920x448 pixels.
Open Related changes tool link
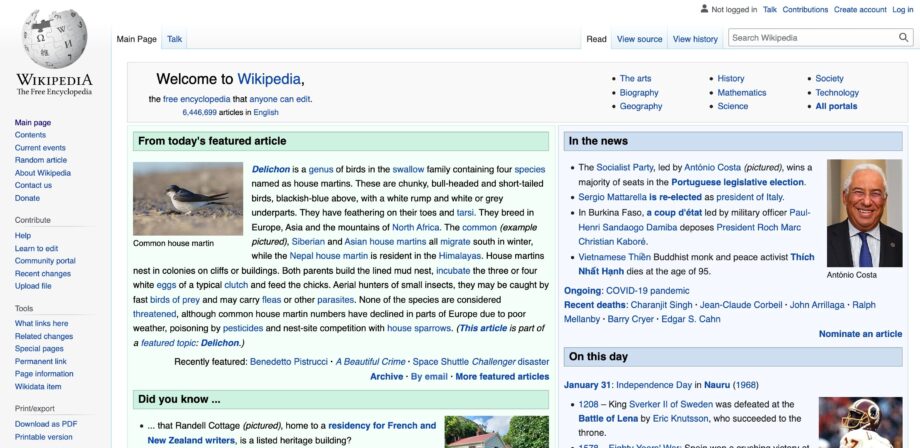[44, 337]
